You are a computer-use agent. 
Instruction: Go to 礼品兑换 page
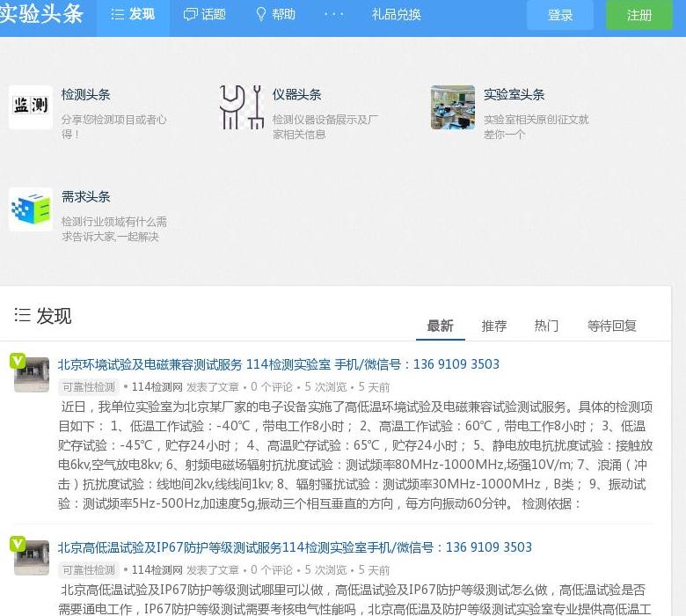tap(397, 15)
